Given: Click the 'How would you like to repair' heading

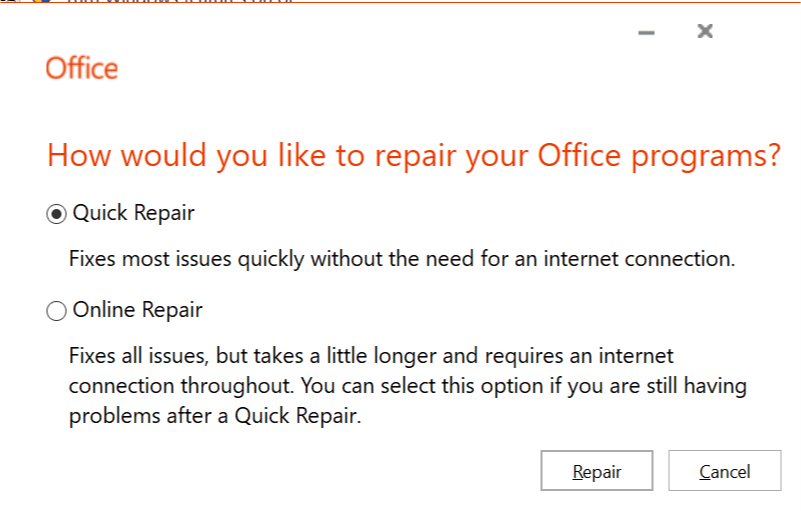Looking at the screenshot, I should tap(414, 155).
